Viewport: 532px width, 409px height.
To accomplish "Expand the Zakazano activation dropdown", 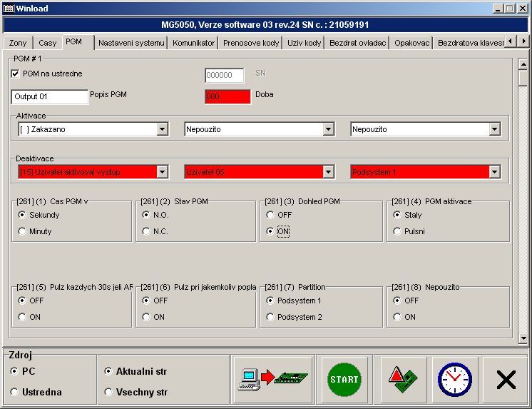I will [x=162, y=129].
